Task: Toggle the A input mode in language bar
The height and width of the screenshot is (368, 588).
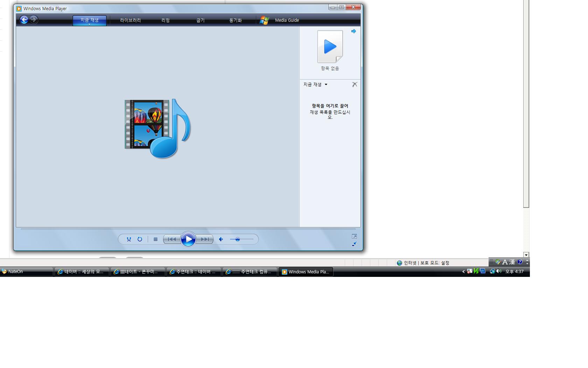Action: click(505, 262)
